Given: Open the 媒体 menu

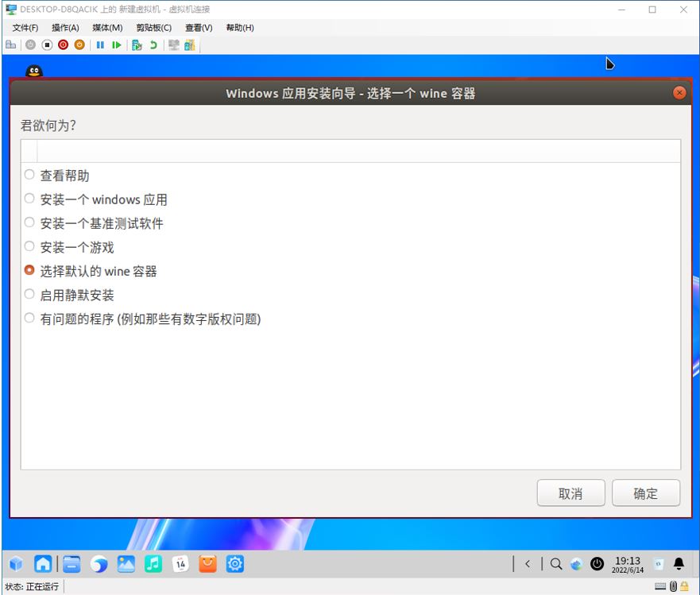Looking at the screenshot, I should pos(107,28).
